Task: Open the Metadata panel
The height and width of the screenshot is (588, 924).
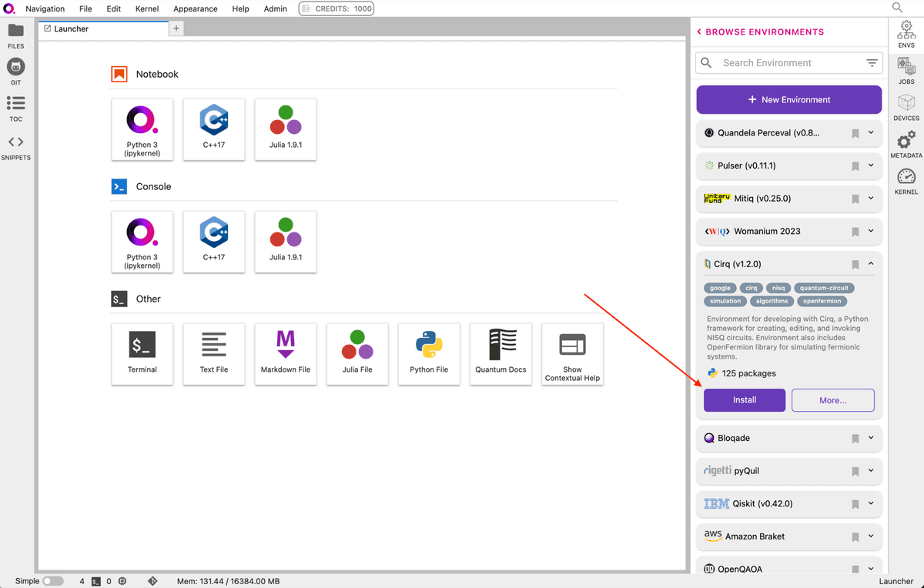Action: point(906,145)
